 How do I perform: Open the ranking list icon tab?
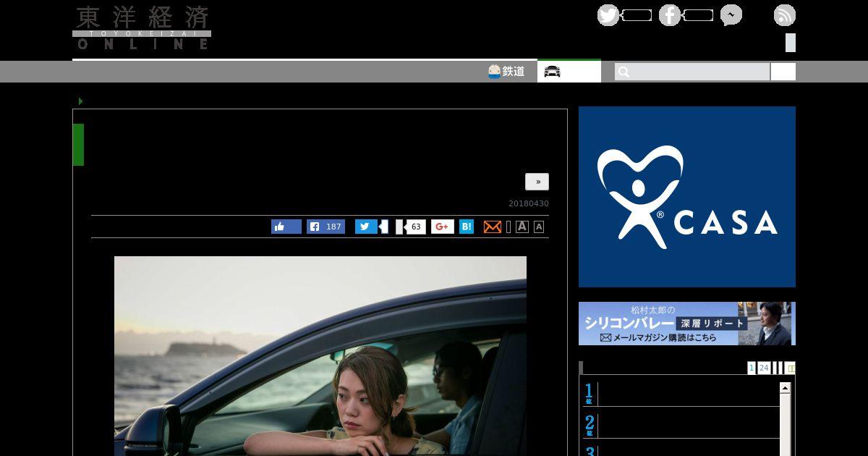pyautogui.click(x=790, y=368)
